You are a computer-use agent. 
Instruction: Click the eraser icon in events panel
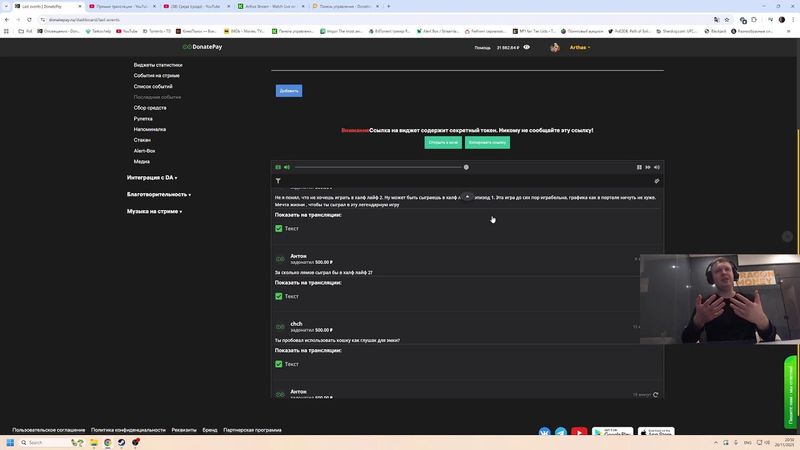click(x=657, y=181)
